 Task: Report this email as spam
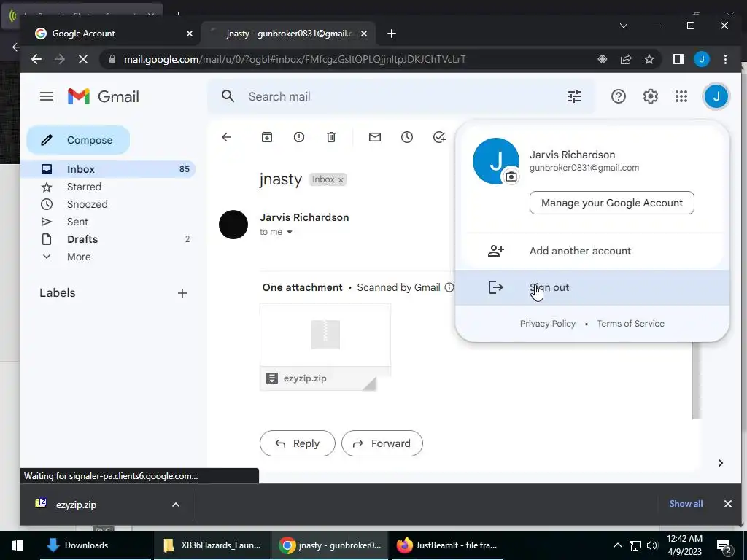(x=298, y=137)
